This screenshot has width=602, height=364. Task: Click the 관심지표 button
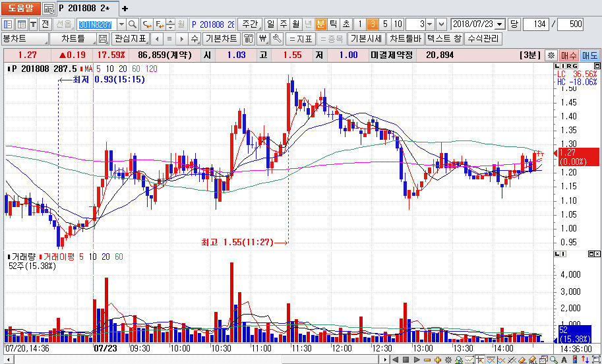point(131,39)
